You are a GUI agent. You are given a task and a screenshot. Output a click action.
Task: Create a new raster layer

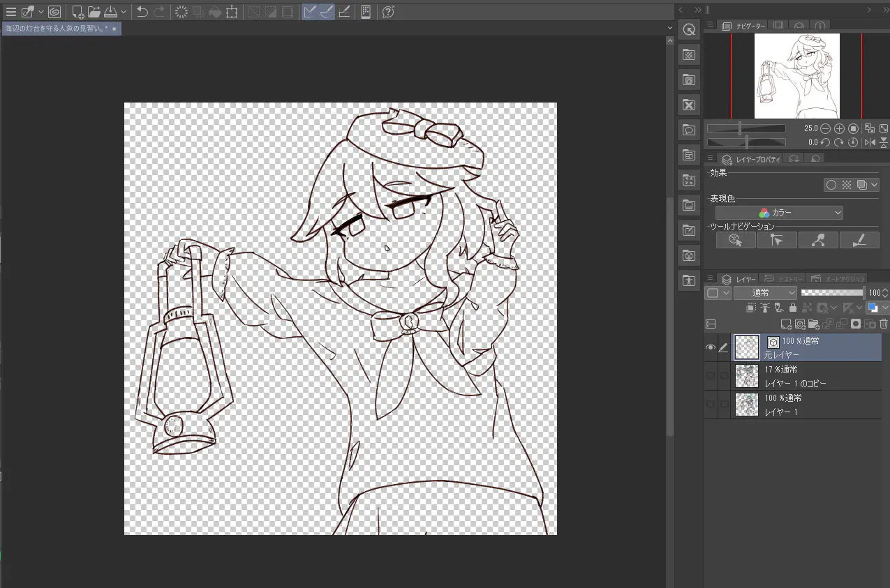tap(786, 324)
